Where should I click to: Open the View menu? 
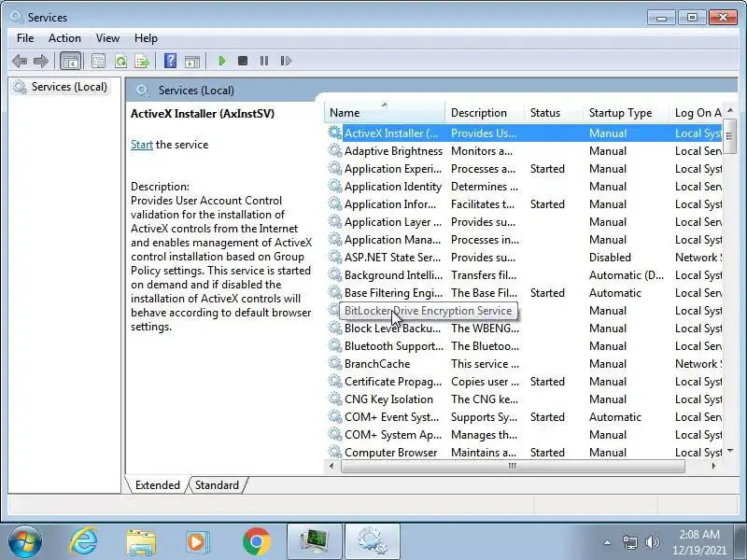tap(107, 38)
